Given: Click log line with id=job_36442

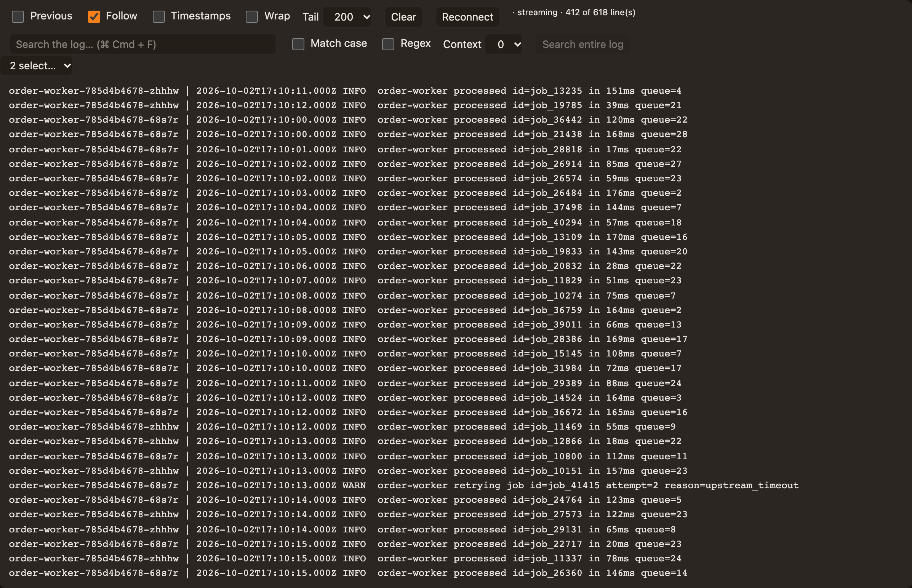Looking at the screenshot, I should (348, 120).
